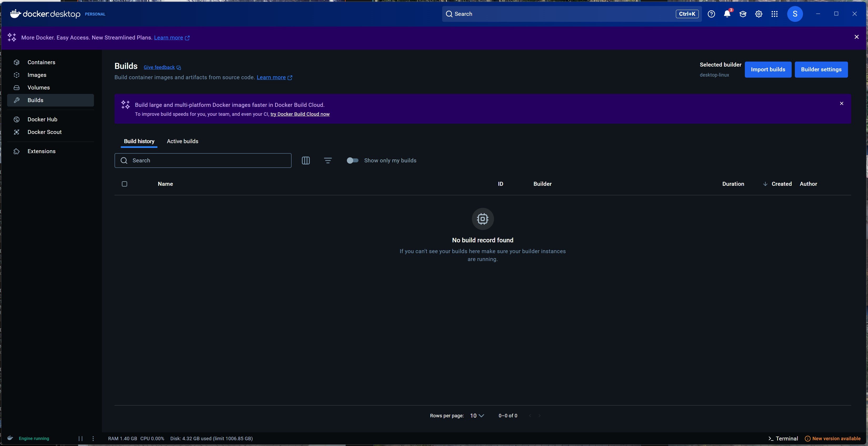Click the Disk usage status entry
This screenshot has height=446, width=868.
point(212,438)
